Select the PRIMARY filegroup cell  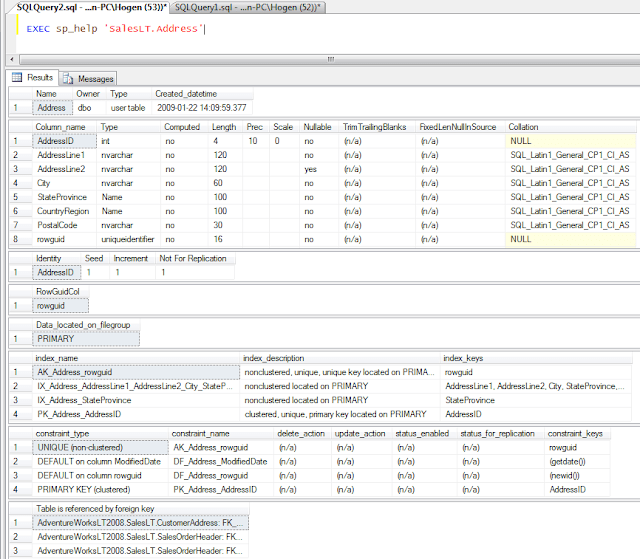[x=86, y=339]
